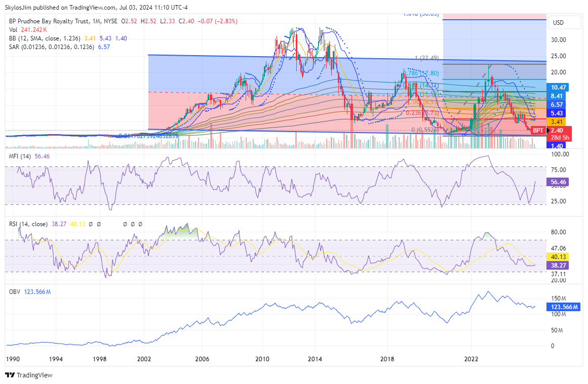This screenshot has height=384, width=588.
Task: Click the high value H2.52
Action: (148, 21)
